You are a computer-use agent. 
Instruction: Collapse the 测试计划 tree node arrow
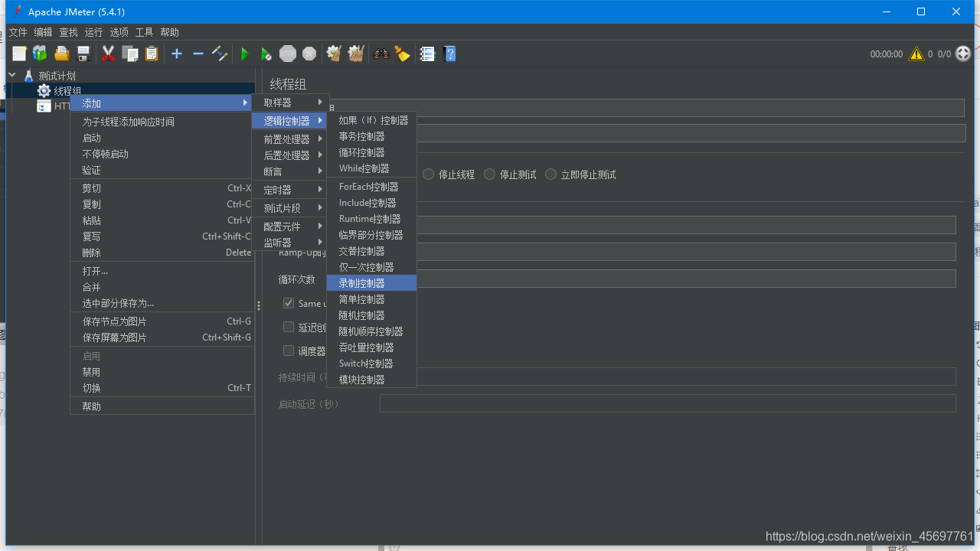click(12, 75)
